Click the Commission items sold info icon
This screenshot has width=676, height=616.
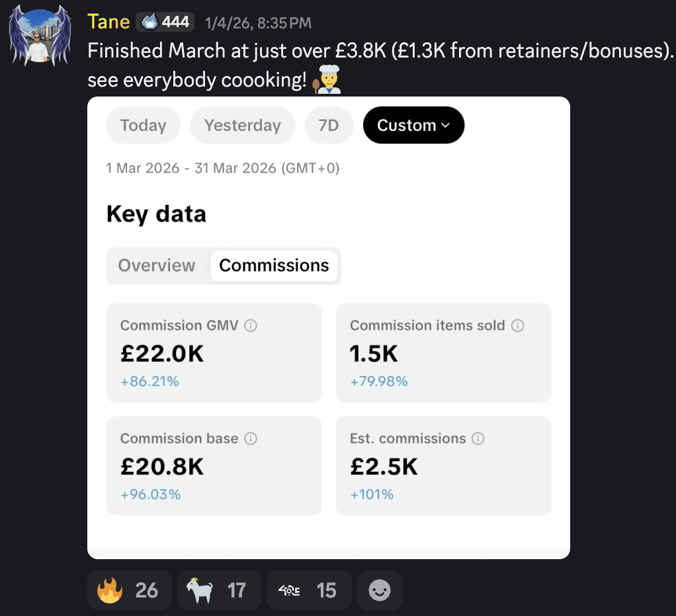click(x=518, y=325)
